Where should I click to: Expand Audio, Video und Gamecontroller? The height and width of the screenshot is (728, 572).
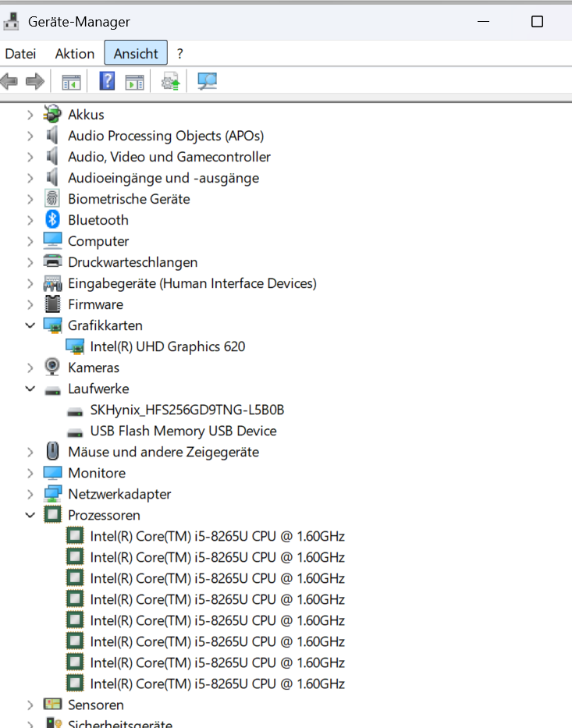[30, 157]
